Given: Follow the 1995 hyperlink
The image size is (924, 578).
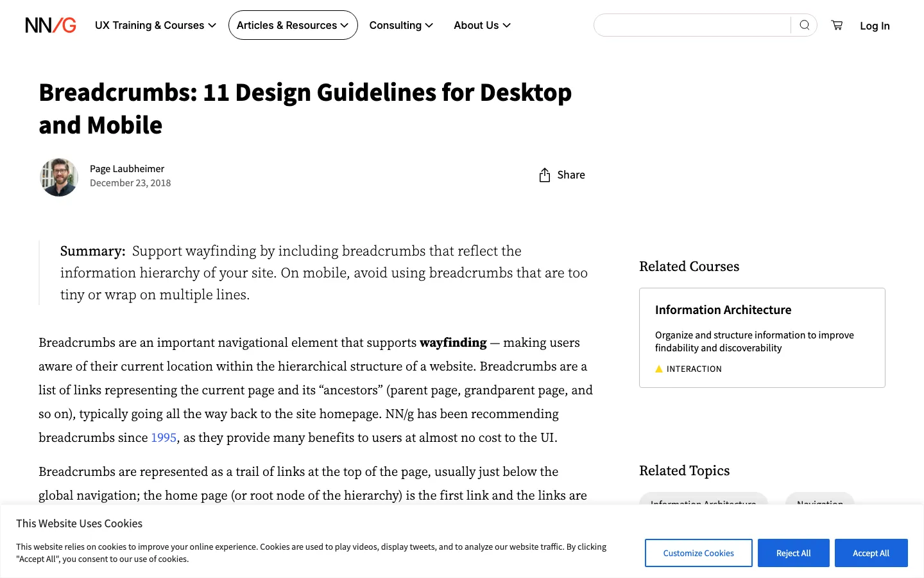Looking at the screenshot, I should pyautogui.click(x=164, y=437).
